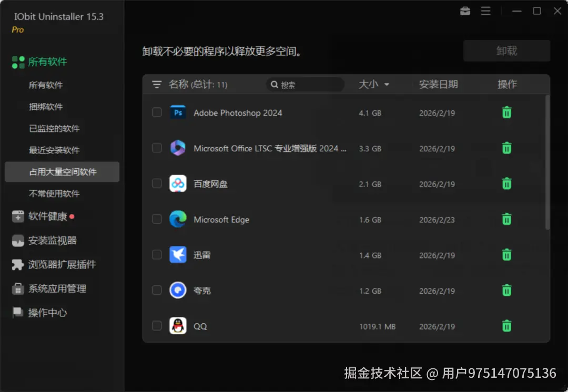Open the 安装监视器 section
The width and height of the screenshot is (568, 392).
53,241
